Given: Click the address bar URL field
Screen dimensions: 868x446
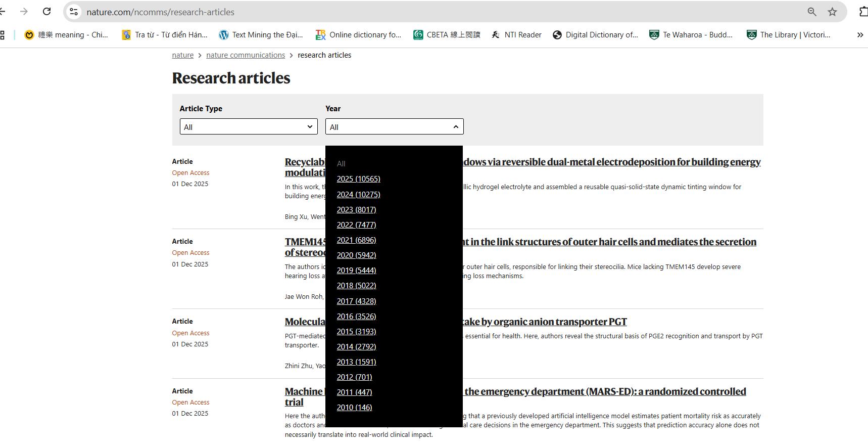Looking at the screenshot, I should click(x=404, y=12).
